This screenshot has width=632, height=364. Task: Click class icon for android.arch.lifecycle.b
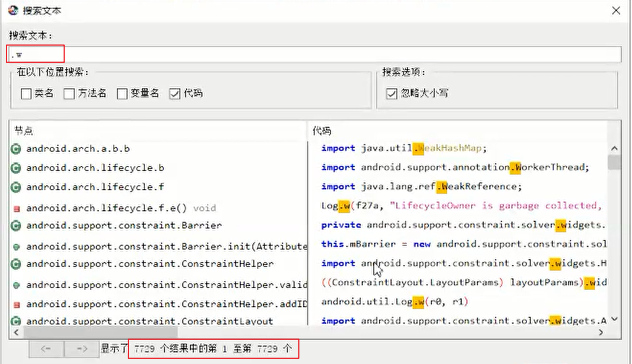[x=16, y=168]
